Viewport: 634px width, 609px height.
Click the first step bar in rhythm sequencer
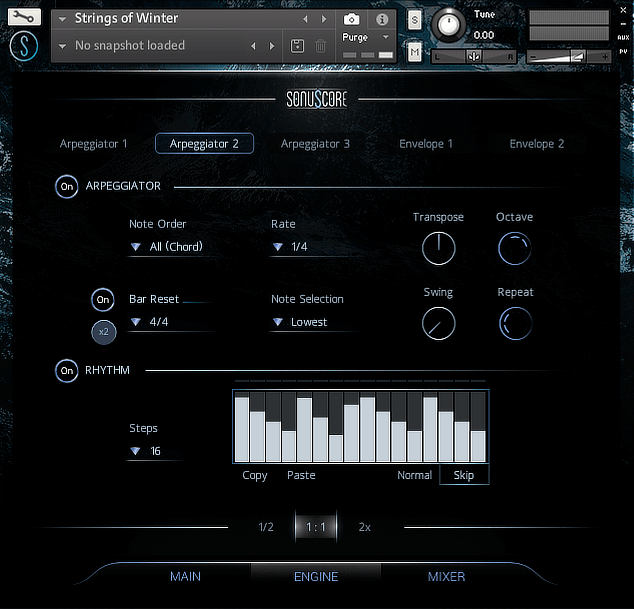click(x=242, y=429)
